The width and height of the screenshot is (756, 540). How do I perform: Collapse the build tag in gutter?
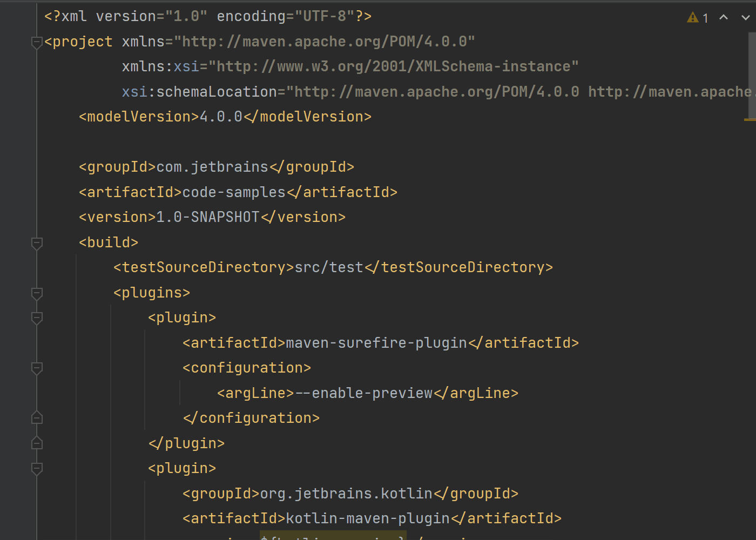click(x=37, y=243)
